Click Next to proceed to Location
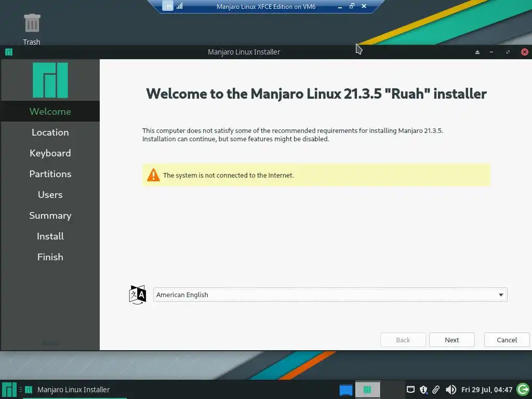532x399 pixels. click(x=452, y=340)
